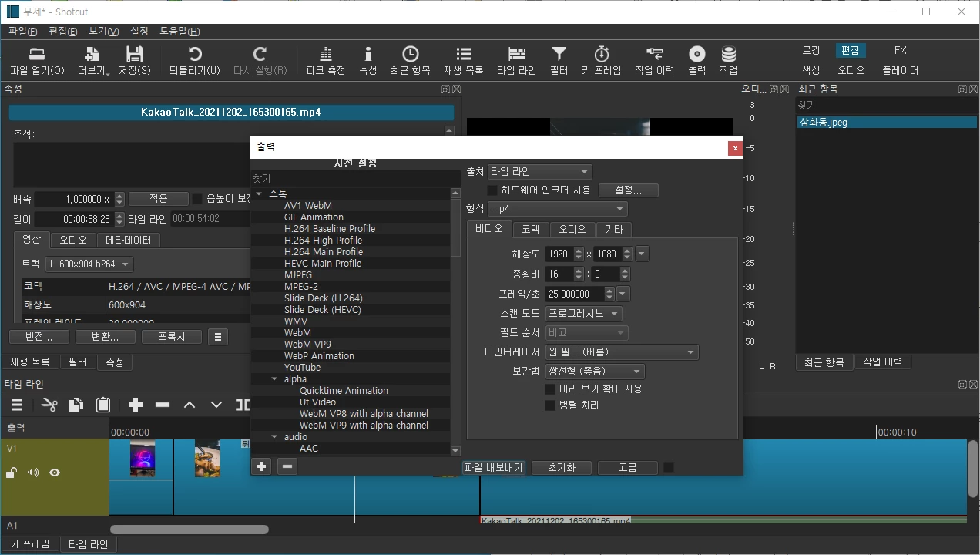Click the 파일 내보내기 export button
The width and height of the screenshot is (980, 555).
(x=494, y=467)
